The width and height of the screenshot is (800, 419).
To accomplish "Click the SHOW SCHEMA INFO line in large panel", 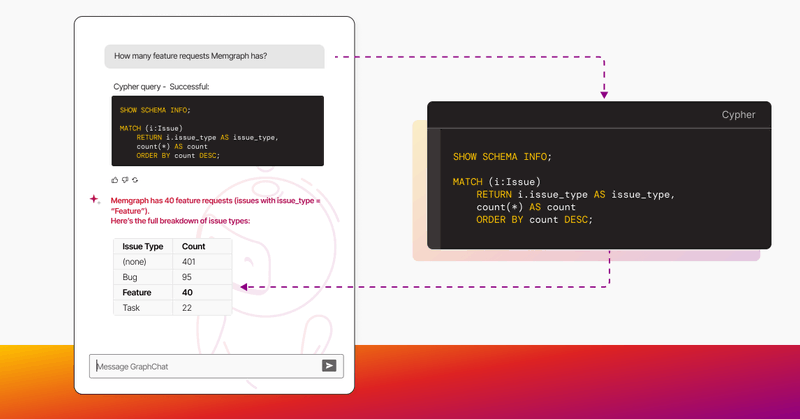I will [x=502, y=157].
